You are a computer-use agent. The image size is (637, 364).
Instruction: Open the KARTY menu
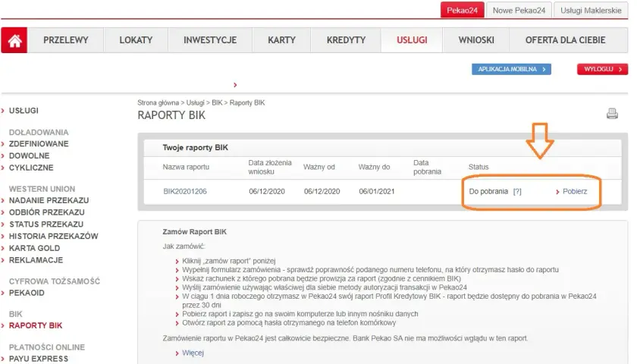tap(281, 40)
